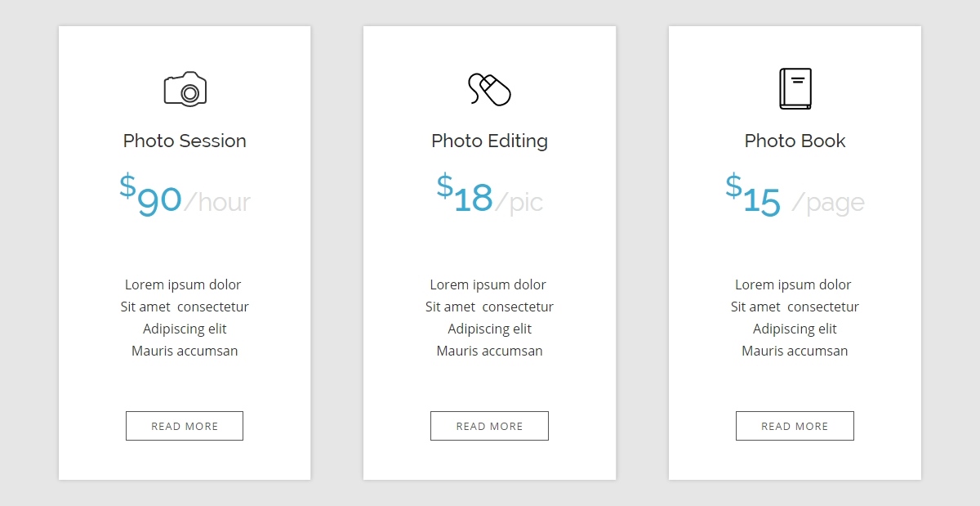Select the Photo Session heading
The width and height of the screenshot is (980, 506).
[x=185, y=141]
